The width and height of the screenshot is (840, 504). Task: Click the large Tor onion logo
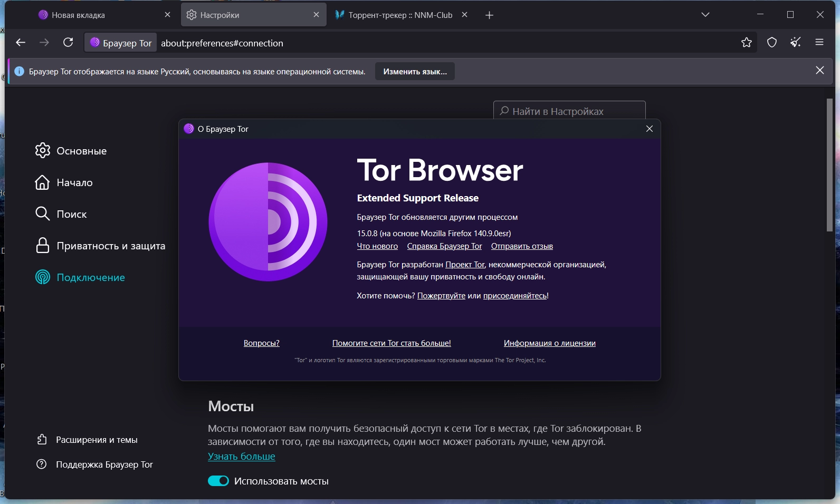[268, 222]
